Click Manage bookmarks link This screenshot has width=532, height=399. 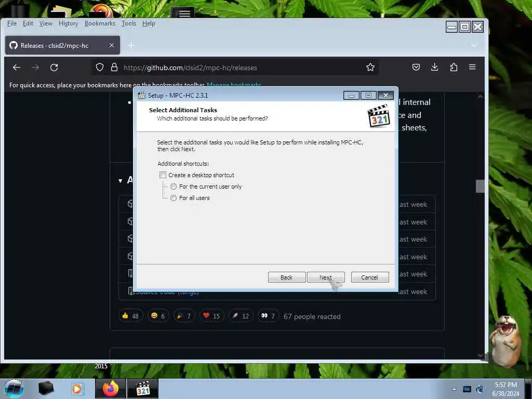[x=234, y=85]
